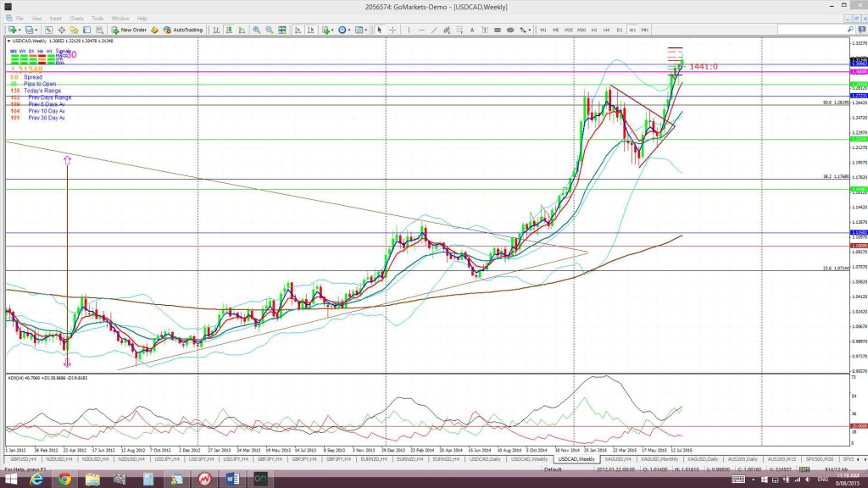Switch chart to candlesticks
This screenshot has height=488, width=868.
(x=229, y=30)
